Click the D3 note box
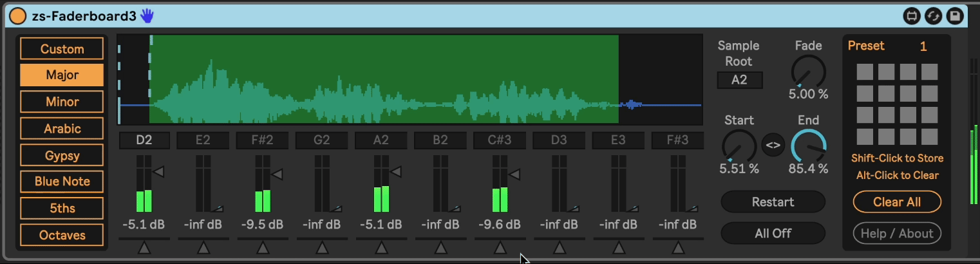Image resolution: width=980 pixels, height=264 pixels. click(x=559, y=140)
